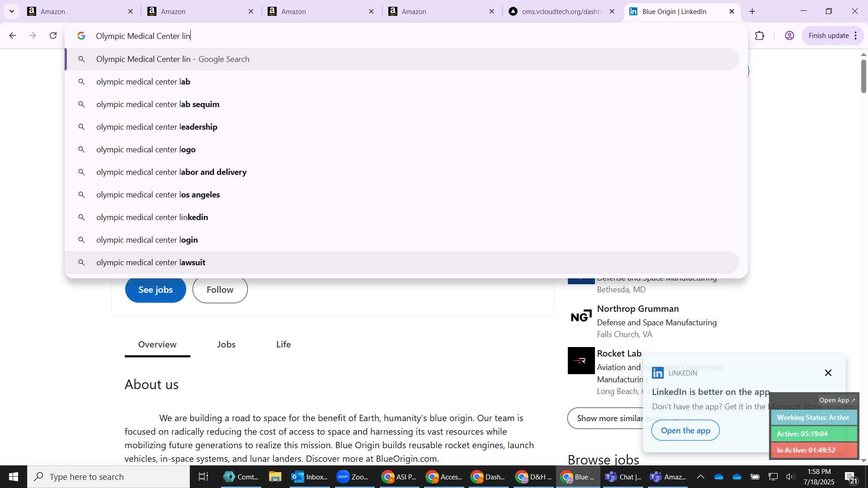Close the Blue Origin LinkedIn tab
The height and width of the screenshot is (488, 868).
(x=732, y=11)
